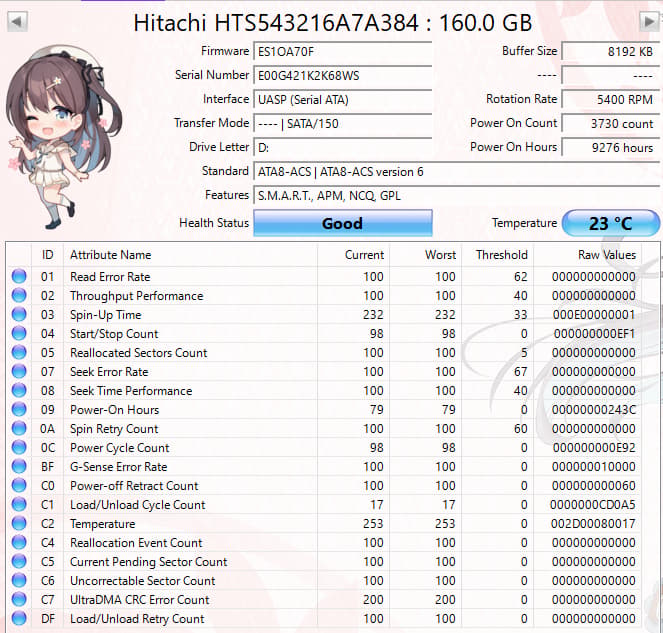663x633 pixels.
Task: Click the Worst column header
Action: [426, 255]
